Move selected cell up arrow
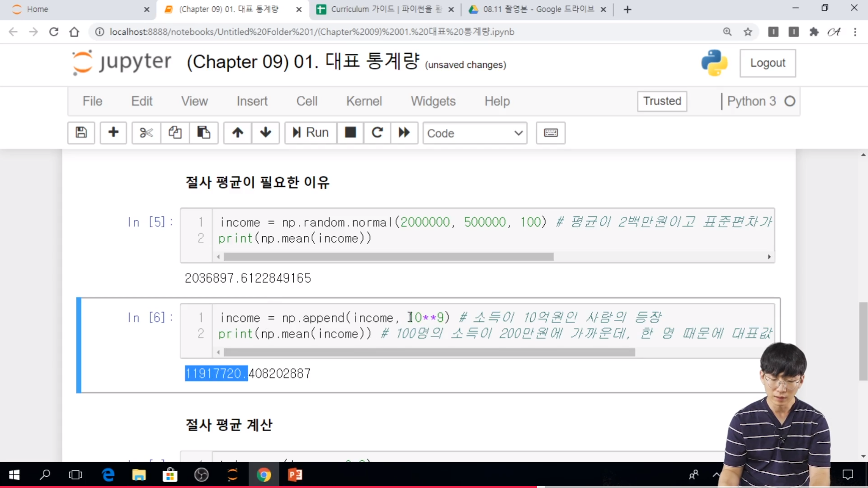 point(238,133)
